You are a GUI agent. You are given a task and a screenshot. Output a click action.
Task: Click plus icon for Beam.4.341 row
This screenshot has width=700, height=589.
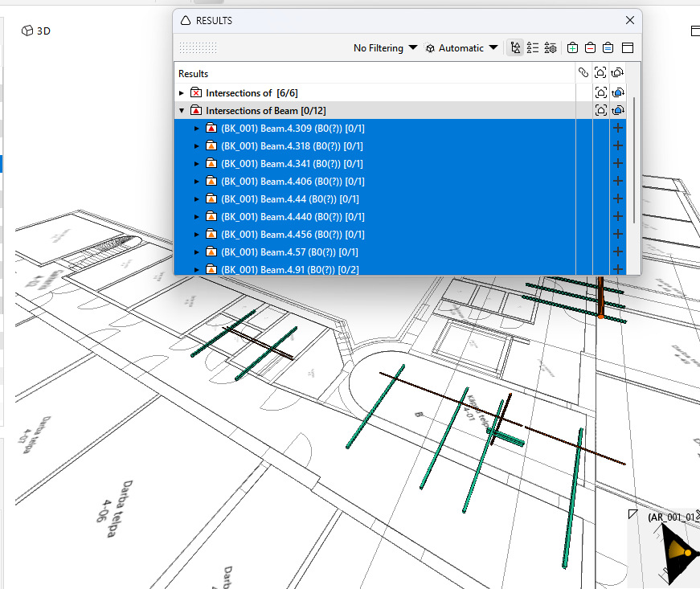(618, 163)
